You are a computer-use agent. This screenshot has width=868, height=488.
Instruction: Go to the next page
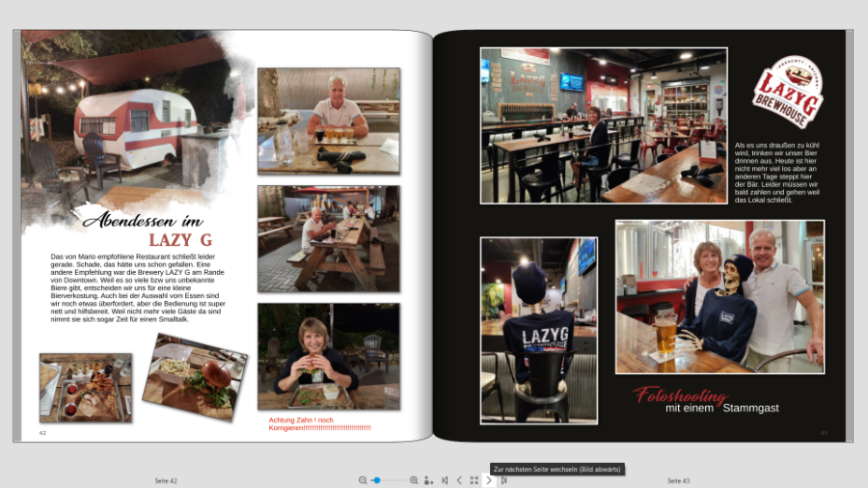[x=489, y=480]
